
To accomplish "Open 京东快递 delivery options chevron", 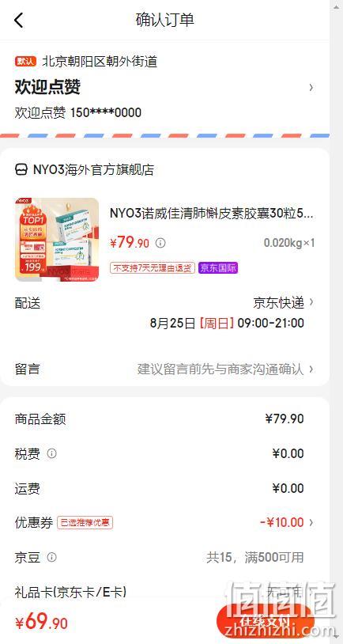I will tap(311, 302).
